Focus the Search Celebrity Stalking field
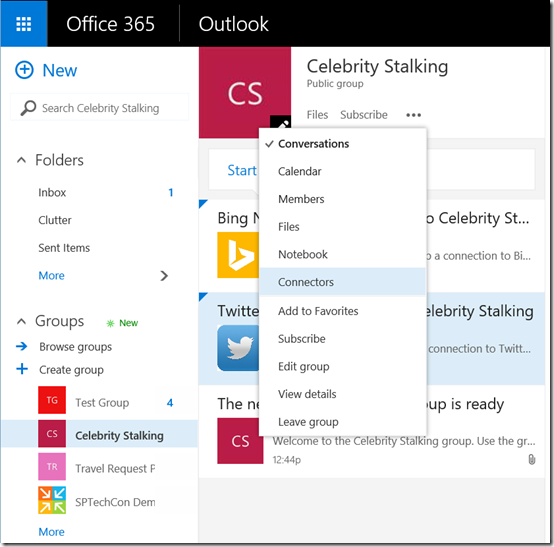Image resolution: width=554 pixels, height=547 pixels. coord(100,107)
